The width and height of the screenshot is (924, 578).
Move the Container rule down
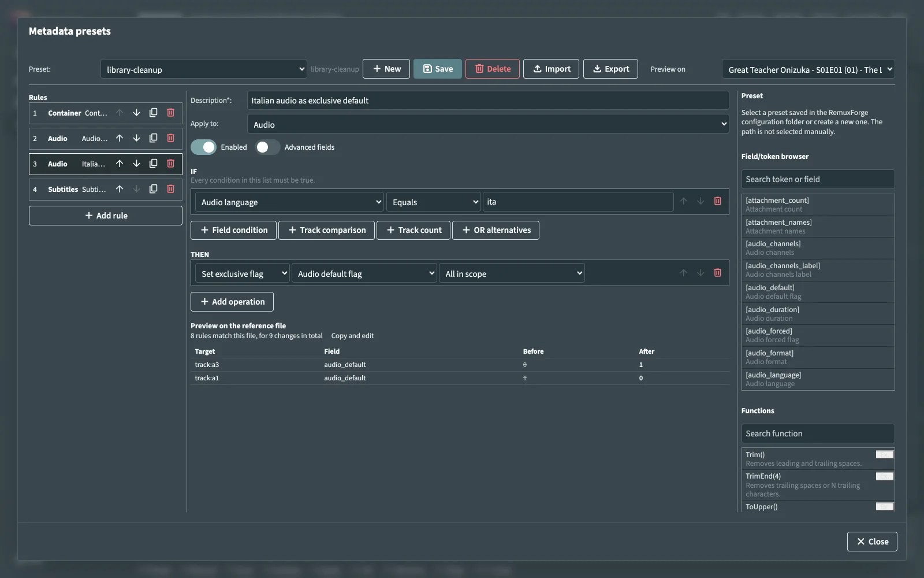(x=136, y=113)
